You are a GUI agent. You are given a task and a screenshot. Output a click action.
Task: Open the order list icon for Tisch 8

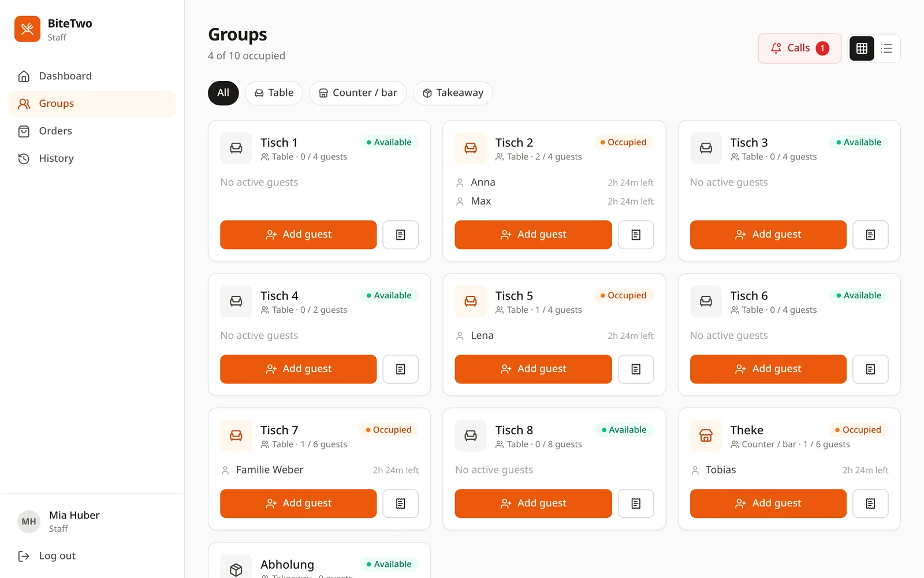point(635,503)
